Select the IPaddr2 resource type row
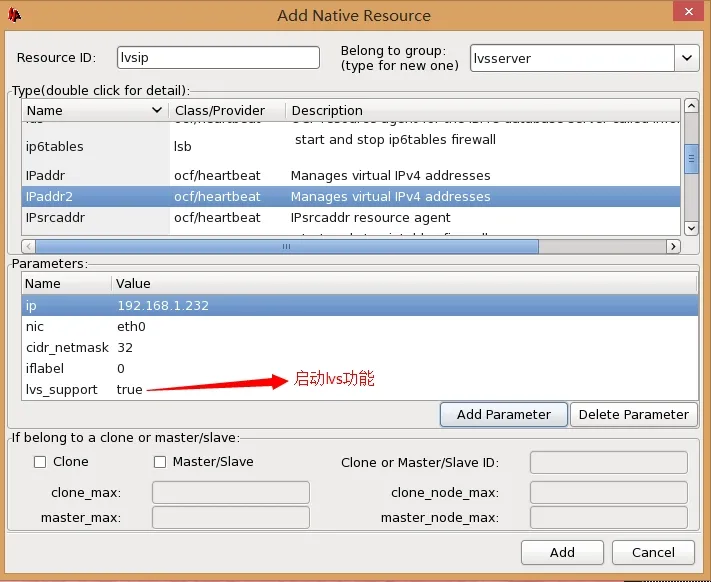 tap(351, 196)
